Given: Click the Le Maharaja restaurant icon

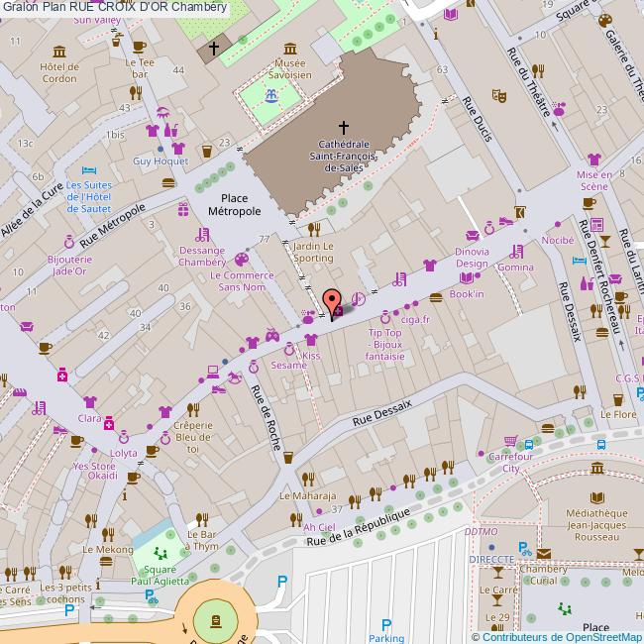Looking at the screenshot, I should tap(308, 480).
